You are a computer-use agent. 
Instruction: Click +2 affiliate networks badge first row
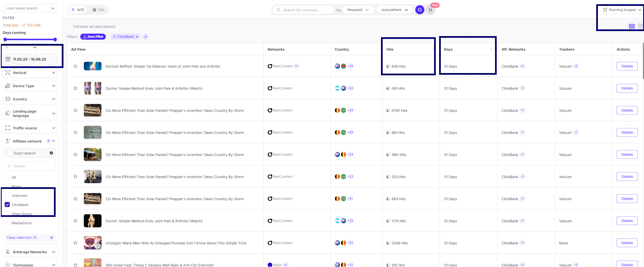click(522, 66)
